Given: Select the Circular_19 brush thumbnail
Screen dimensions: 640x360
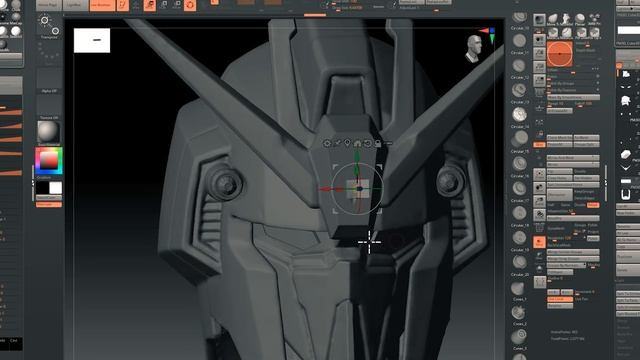Looking at the screenshot, I should coord(520,238).
